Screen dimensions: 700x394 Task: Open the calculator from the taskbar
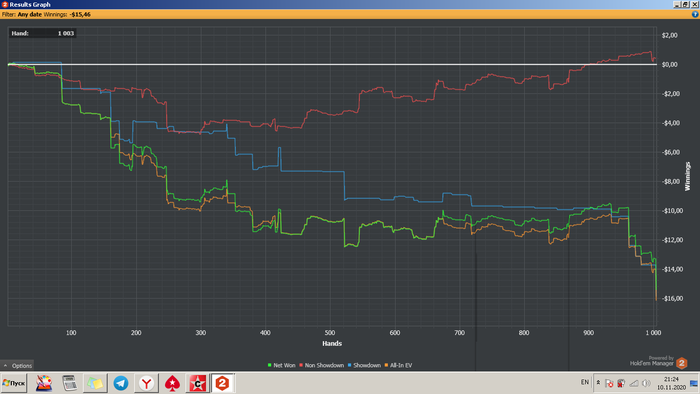[69, 383]
